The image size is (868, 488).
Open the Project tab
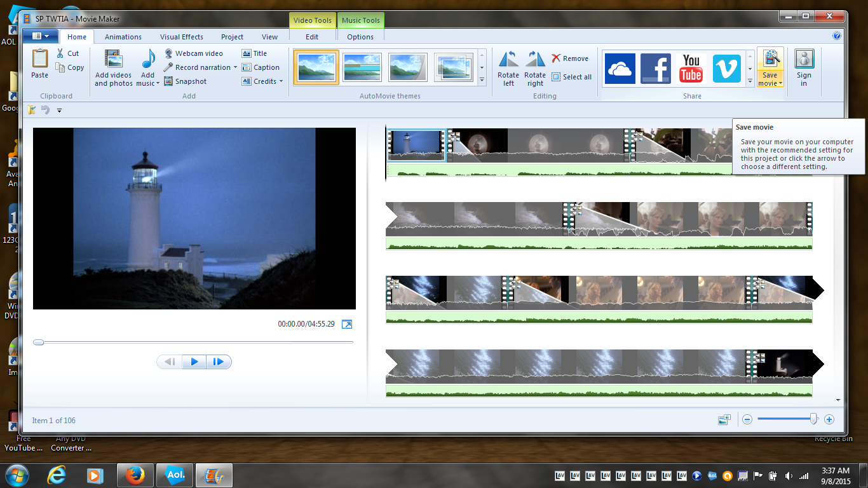232,37
